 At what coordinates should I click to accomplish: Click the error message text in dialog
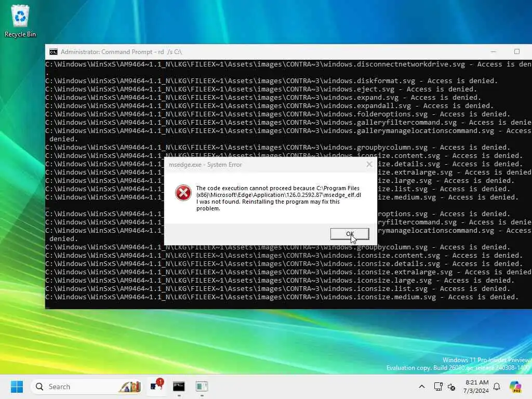[x=278, y=198]
